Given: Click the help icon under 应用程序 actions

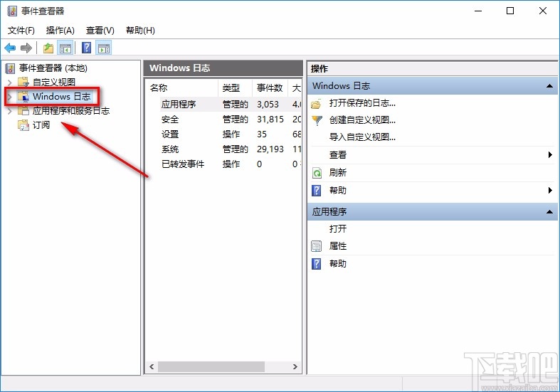Looking at the screenshot, I should [317, 264].
